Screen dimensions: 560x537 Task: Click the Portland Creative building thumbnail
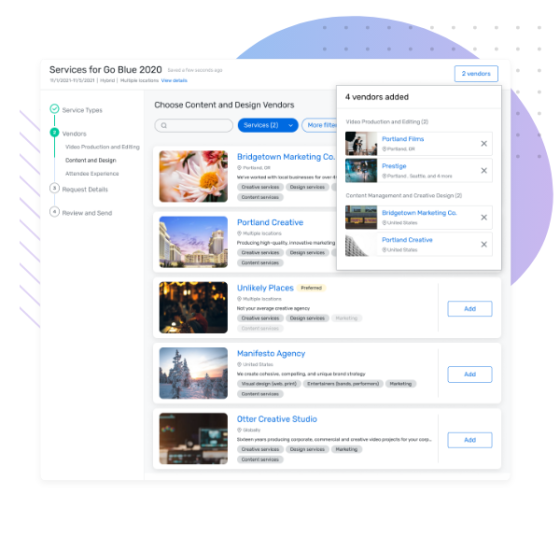193,242
